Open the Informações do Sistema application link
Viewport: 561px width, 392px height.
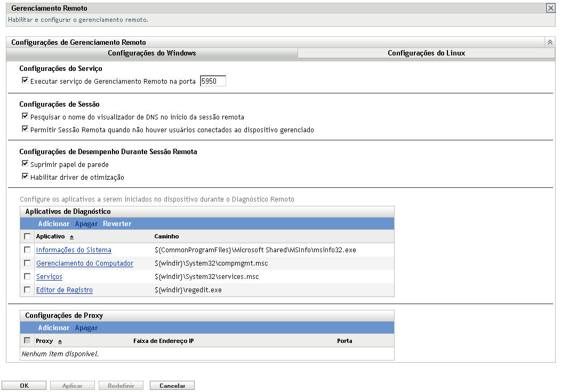(x=74, y=250)
